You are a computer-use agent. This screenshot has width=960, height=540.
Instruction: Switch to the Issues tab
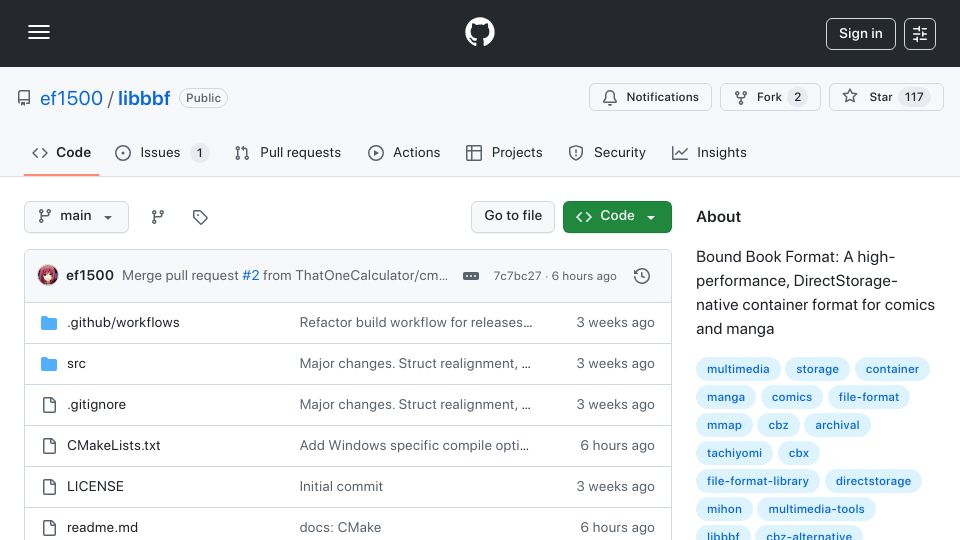[x=162, y=152]
